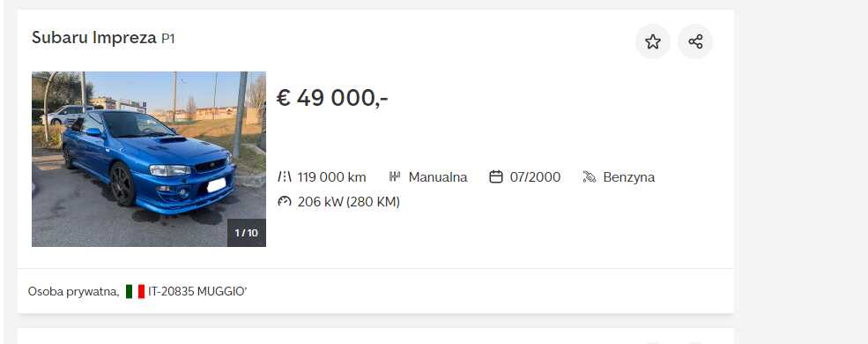868x344 pixels.
Task: Click the manual gearbox icon
Action: pyautogui.click(x=395, y=176)
